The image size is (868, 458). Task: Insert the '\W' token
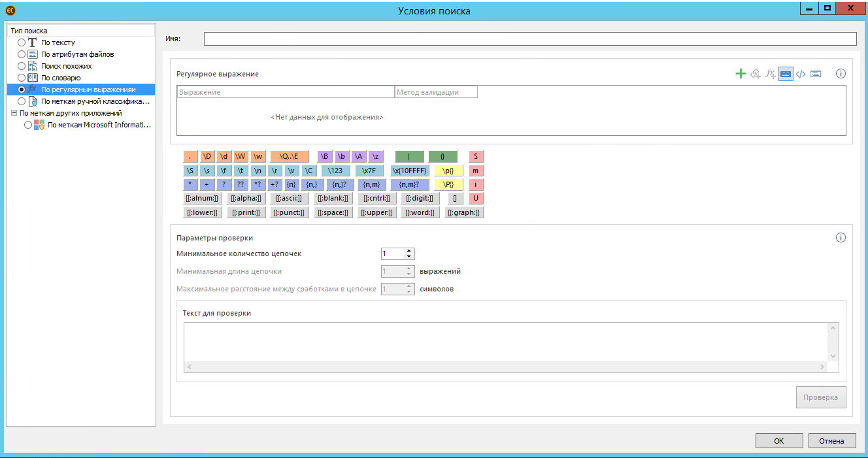point(241,157)
